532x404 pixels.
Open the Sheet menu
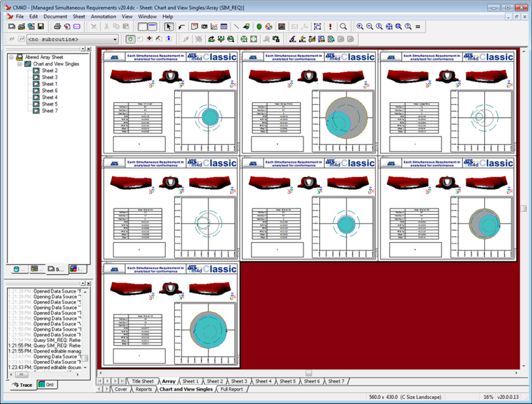click(79, 16)
